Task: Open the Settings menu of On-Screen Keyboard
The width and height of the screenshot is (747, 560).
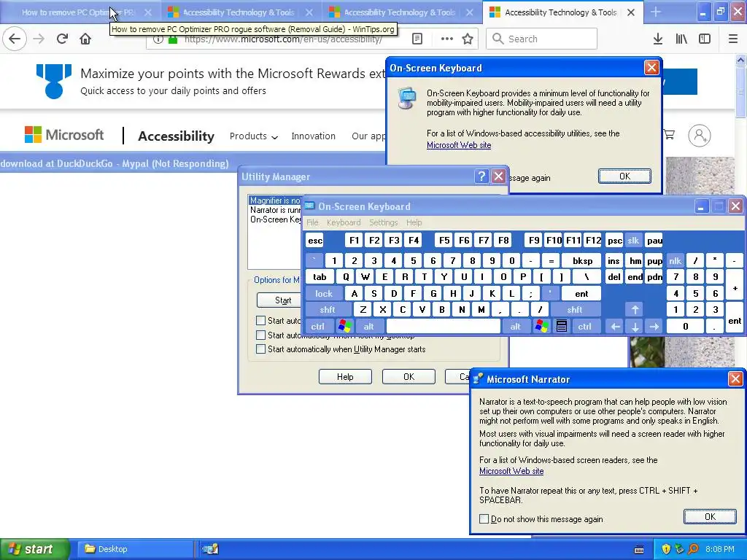Action: point(383,222)
